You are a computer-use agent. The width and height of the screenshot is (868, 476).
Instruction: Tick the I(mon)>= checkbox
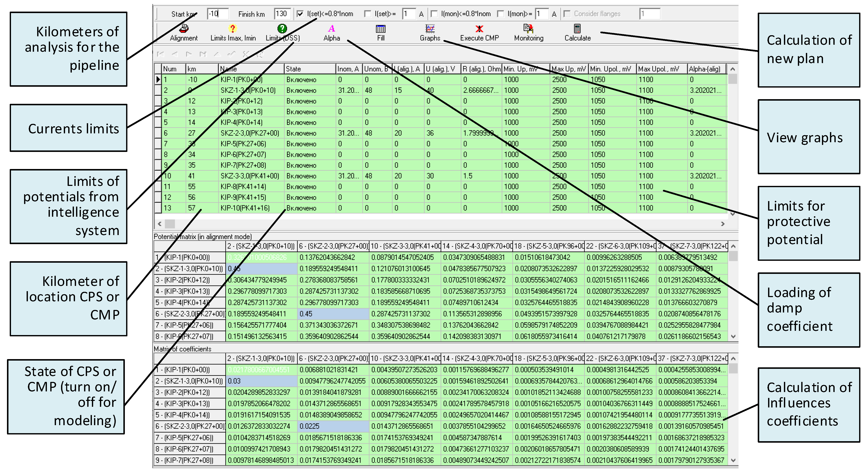(501, 14)
